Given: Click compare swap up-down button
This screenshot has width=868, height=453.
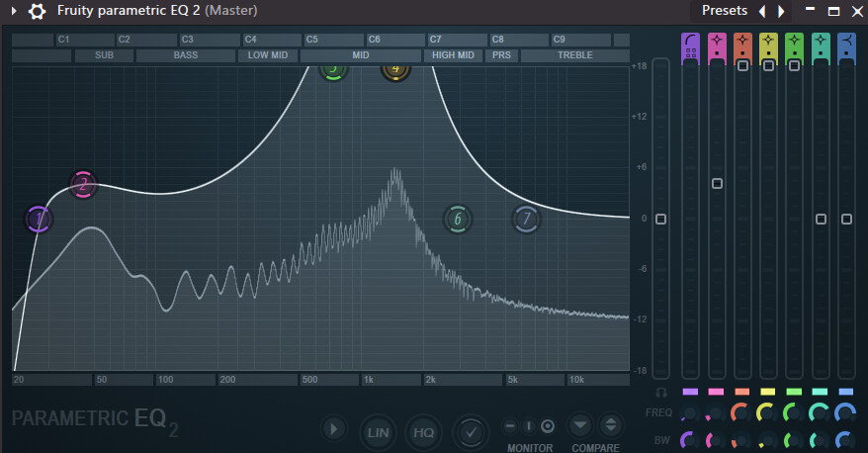Looking at the screenshot, I should (611, 425).
